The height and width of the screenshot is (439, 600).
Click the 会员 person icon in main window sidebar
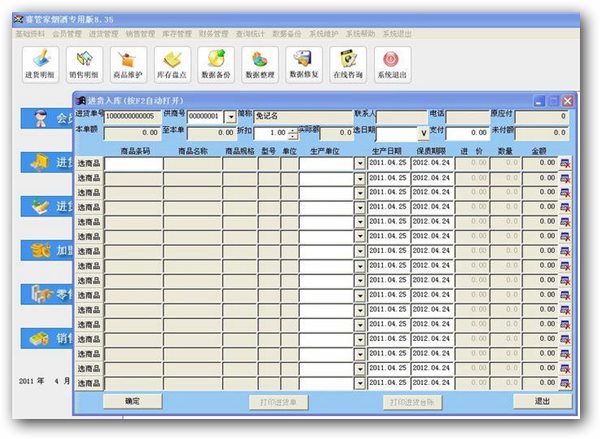tap(39, 118)
